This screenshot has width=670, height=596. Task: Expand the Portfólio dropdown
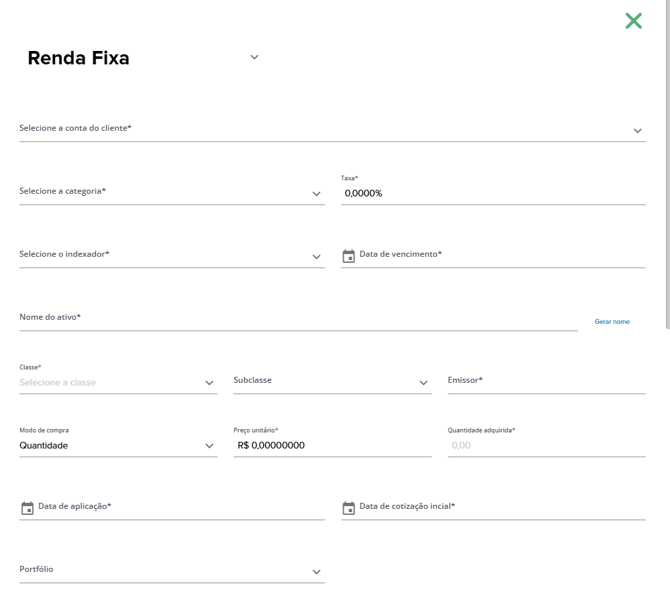172,570
